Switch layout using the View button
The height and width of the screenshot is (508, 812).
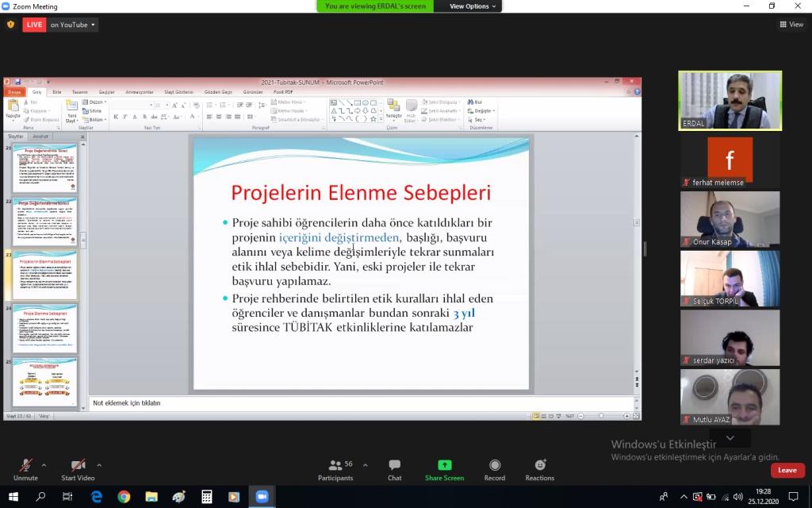(791, 25)
